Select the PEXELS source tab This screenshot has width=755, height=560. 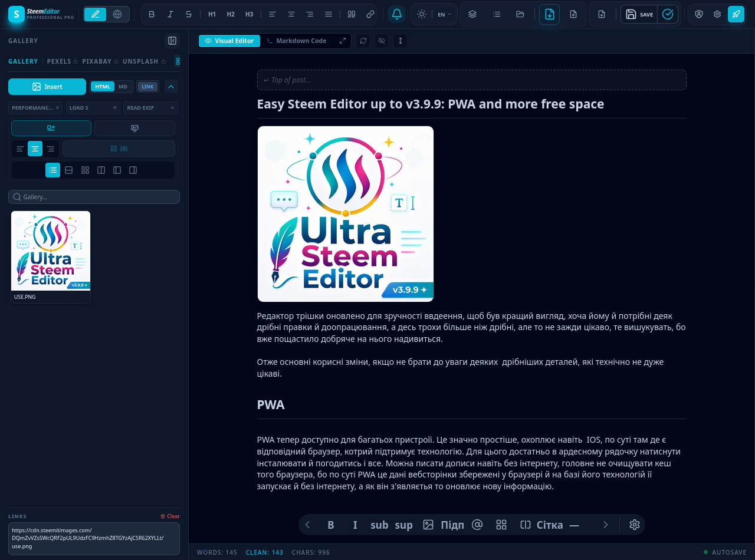(x=63, y=61)
